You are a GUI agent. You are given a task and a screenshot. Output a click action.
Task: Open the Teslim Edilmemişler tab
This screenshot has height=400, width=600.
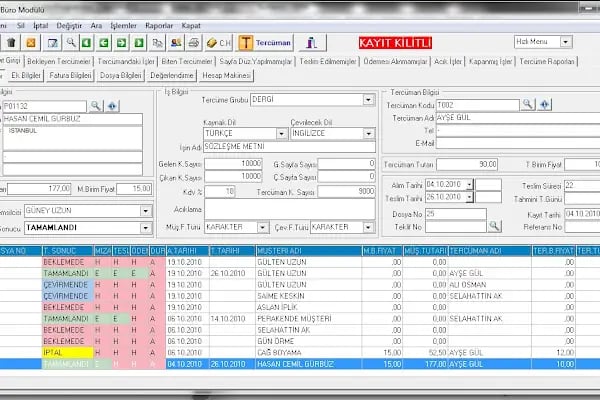328,61
